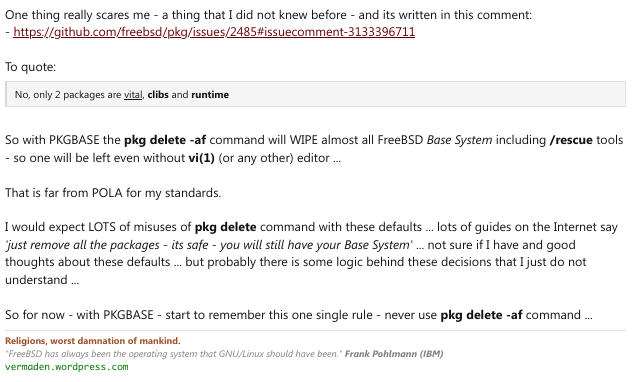632x382 pixels.
Task: Click the bold "/rescue" text
Action: click(x=571, y=140)
